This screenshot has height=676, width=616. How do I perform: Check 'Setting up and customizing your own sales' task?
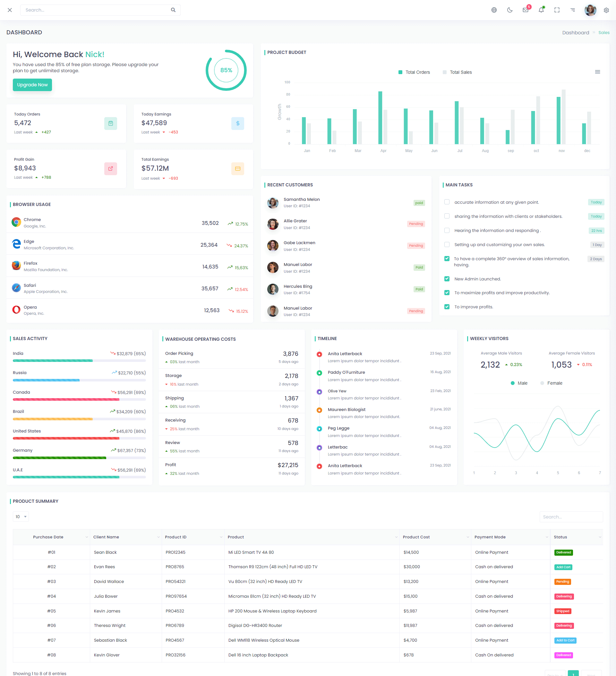(x=447, y=244)
